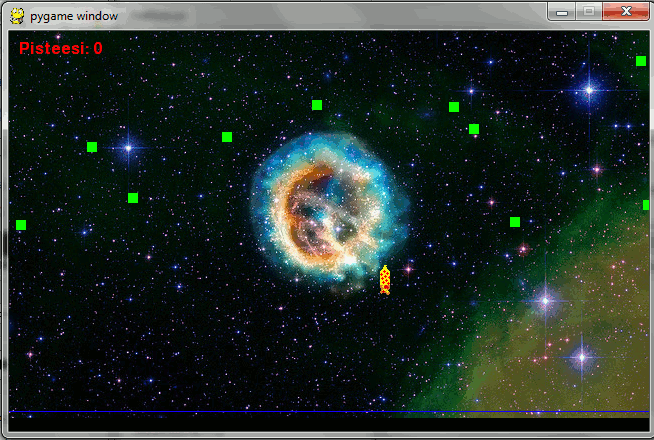Click the red 'Pisteesi: 0' score text

pos(61,48)
